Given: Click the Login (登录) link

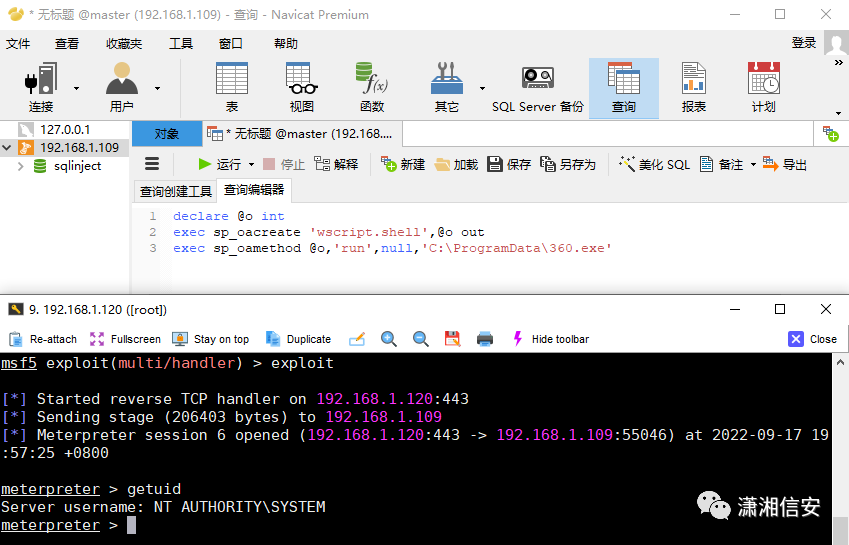Looking at the screenshot, I should click(804, 43).
